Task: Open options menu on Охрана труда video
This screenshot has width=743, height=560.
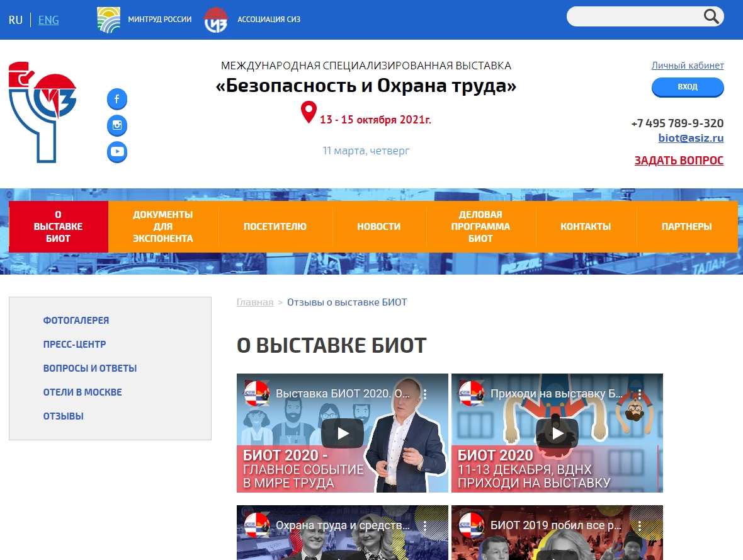Action: (425, 525)
